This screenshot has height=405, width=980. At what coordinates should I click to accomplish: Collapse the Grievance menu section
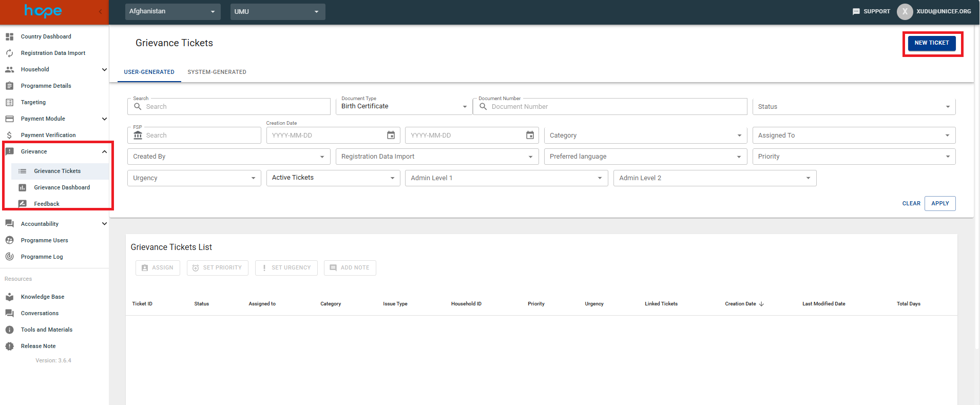coord(104,151)
